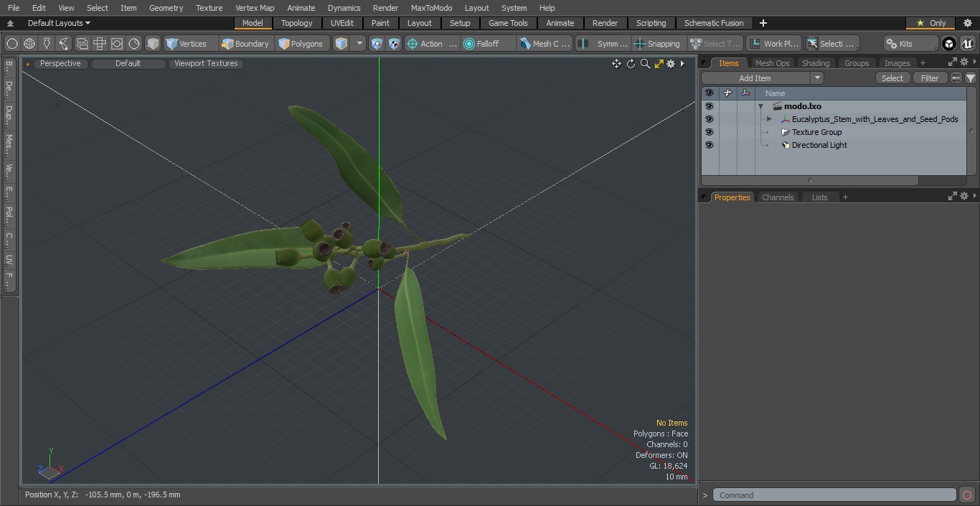Toggle Directional Light visibility eye
This screenshot has height=506, width=980.
(x=709, y=145)
